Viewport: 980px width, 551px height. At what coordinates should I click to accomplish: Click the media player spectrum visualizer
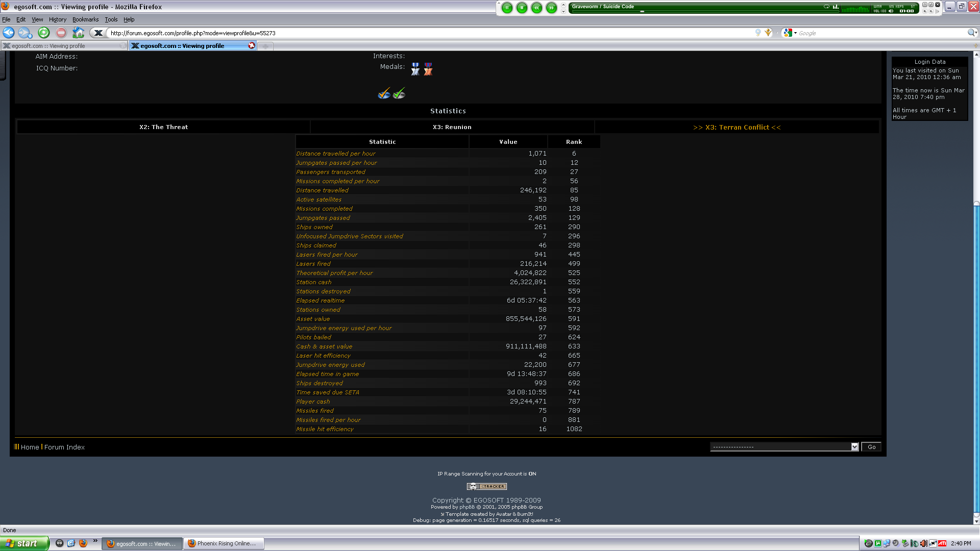pyautogui.click(x=855, y=10)
